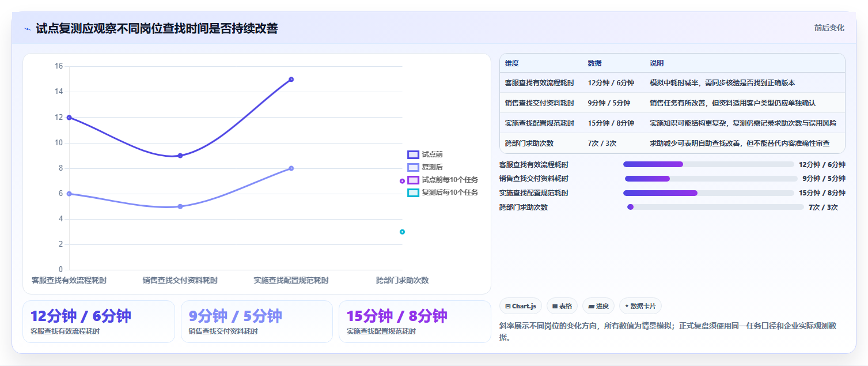Click the 12分钟 / 6分钟 data card
This screenshot has width=868, height=366.
pos(98,322)
